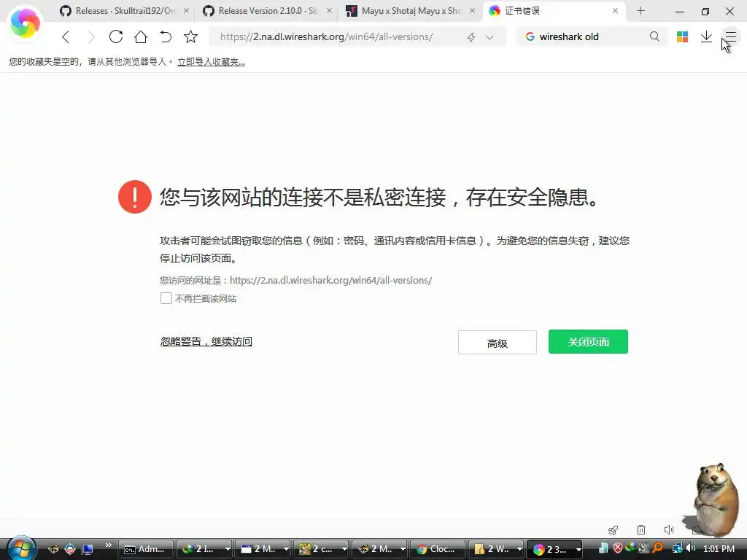Click the forward navigation arrow
The height and width of the screenshot is (560, 747).
pyautogui.click(x=90, y=36)
